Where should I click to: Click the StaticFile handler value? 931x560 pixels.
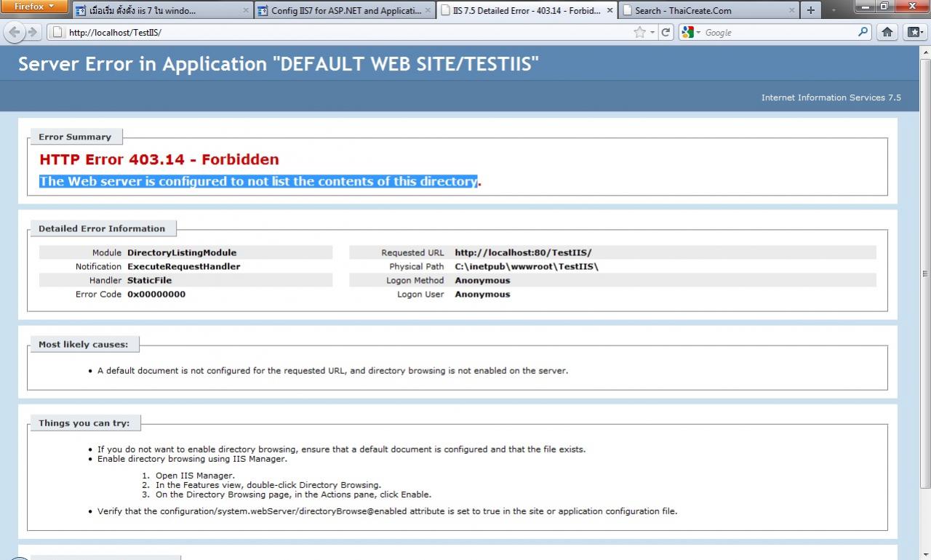[149, 280]
